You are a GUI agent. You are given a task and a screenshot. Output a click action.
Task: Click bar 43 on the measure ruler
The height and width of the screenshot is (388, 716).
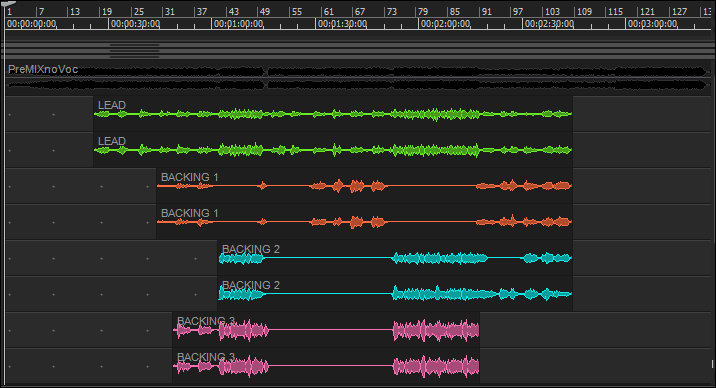[233, 12]
